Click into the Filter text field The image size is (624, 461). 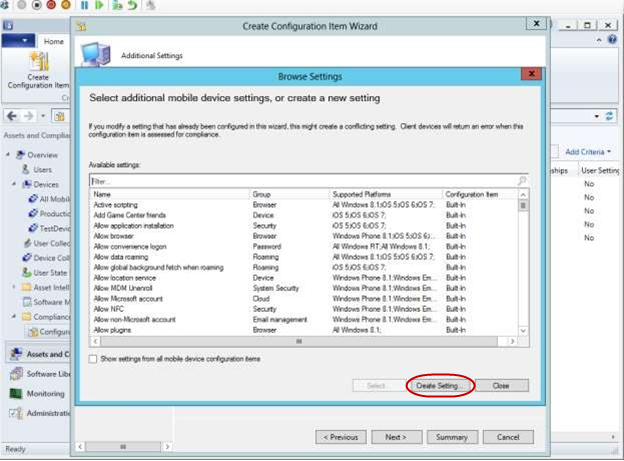click(300, 181)
